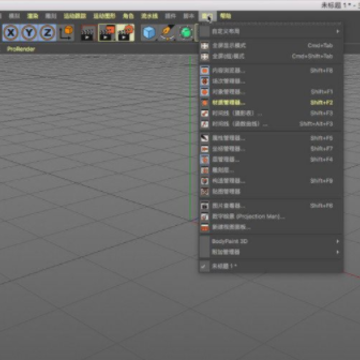Select checked document 未标题 1 *

pos(271,266)
